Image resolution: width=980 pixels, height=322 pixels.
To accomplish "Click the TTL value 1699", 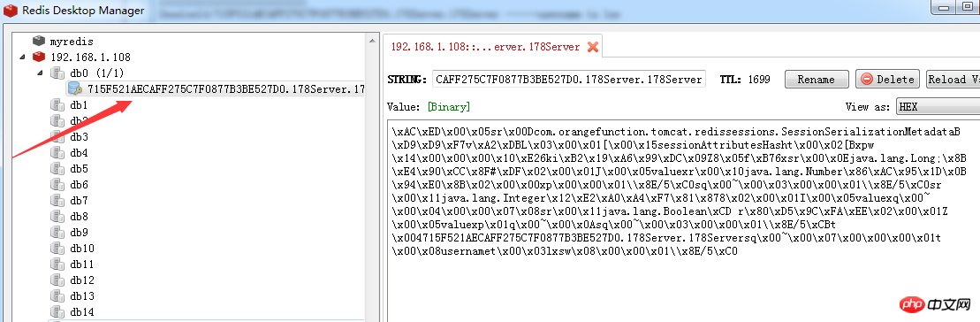I will (758, 80).
